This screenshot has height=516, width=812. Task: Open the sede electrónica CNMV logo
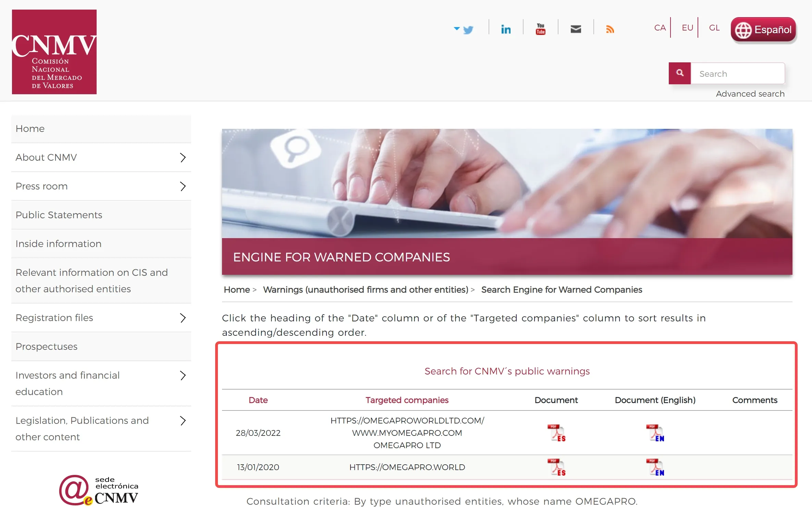click(x=99, y=490)
